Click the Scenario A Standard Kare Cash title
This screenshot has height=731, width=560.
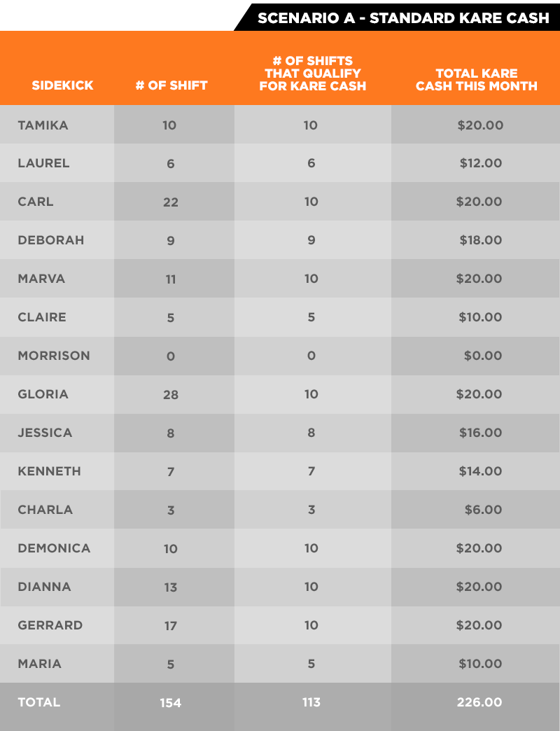pos(403,18)
